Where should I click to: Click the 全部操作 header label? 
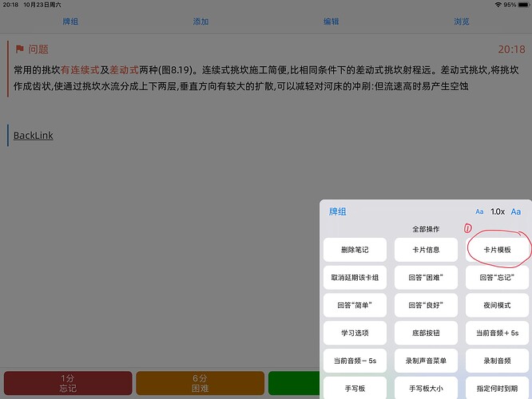(426, 229)
